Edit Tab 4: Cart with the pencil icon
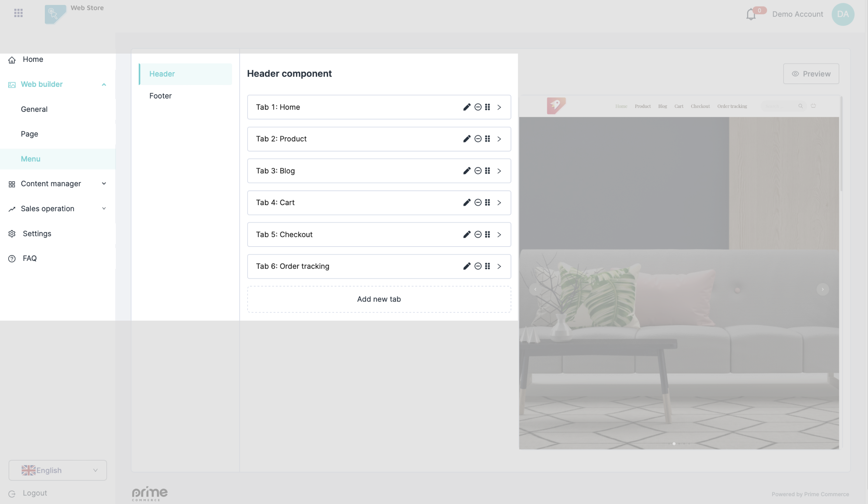Image resolution: width=868 pixels, height=504 pixels. 467,202
